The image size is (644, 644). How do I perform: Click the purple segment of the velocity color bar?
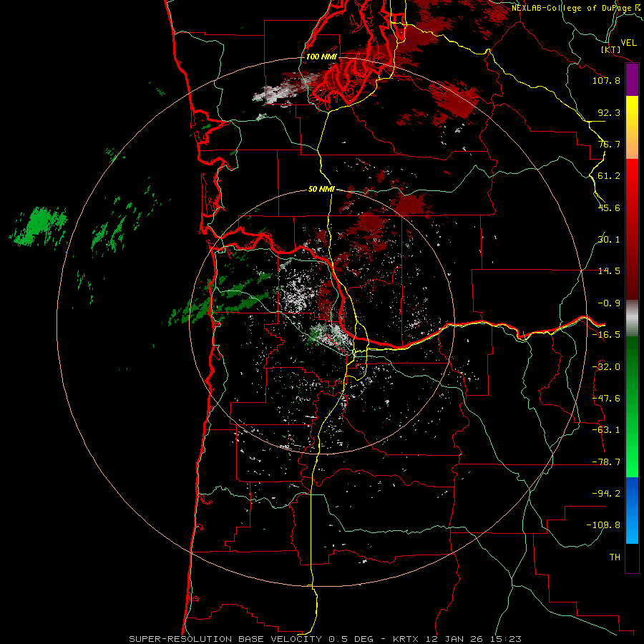[x=632, y=79]
